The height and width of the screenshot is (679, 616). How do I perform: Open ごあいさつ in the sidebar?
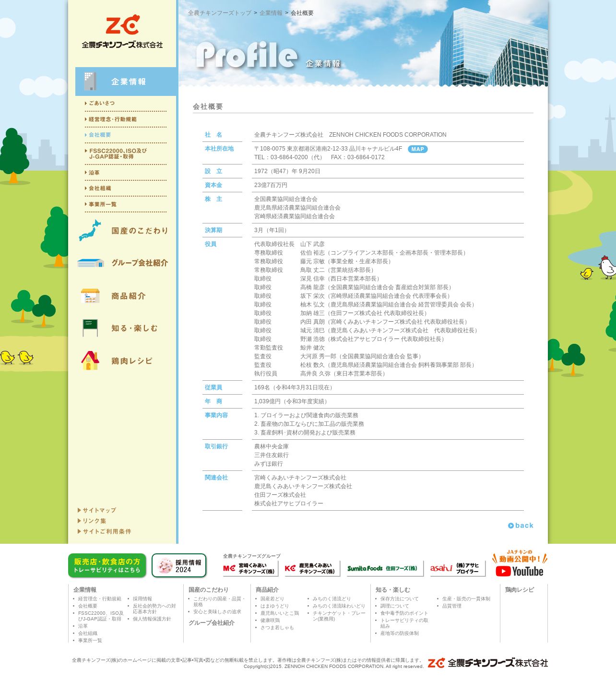100,103
